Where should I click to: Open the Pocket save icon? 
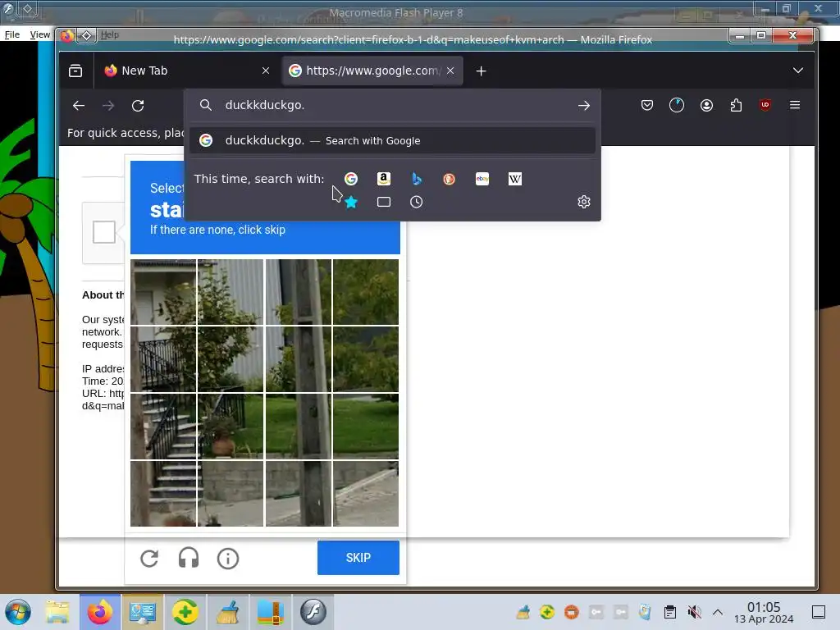tap(647, 106)
